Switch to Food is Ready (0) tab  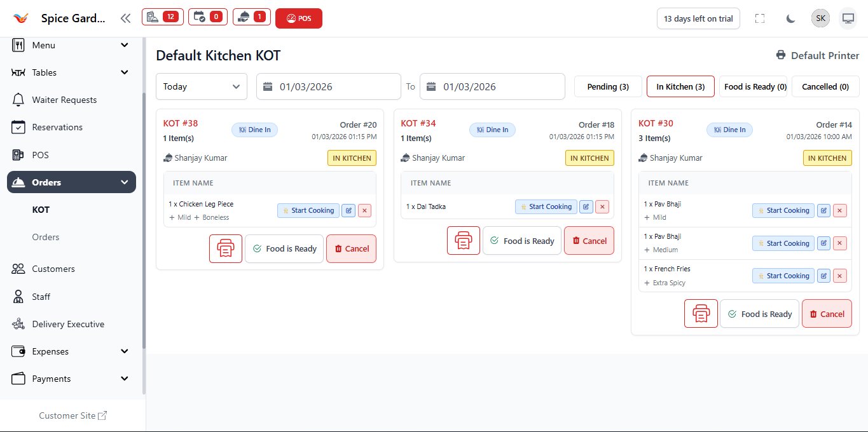coord(755,86)
